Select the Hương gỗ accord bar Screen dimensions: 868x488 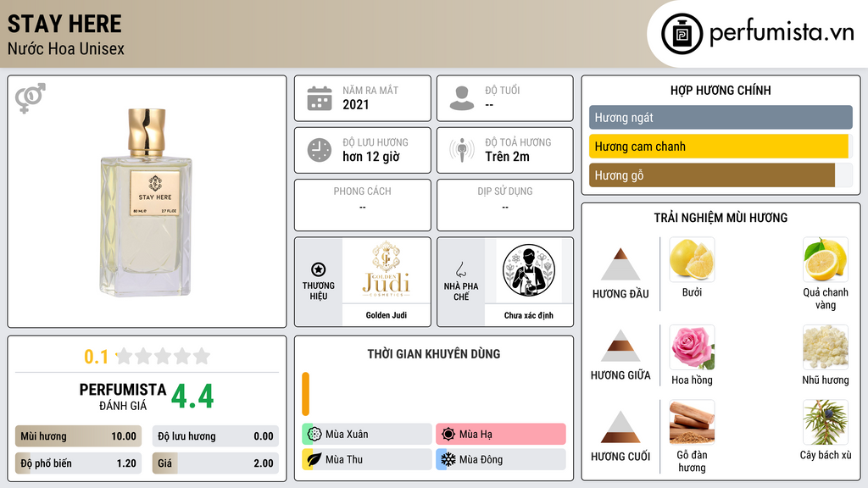tap(721, 175)
